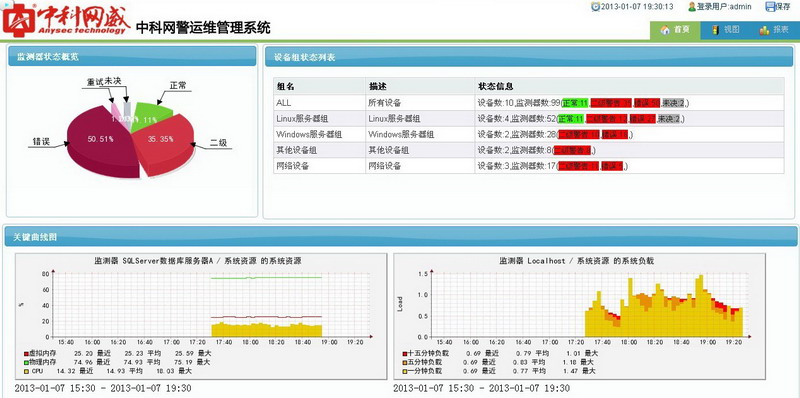The height and width of the screenshot is (398, 800).
Task: Switch to the 视图 tab
Action: coord(725,30)
